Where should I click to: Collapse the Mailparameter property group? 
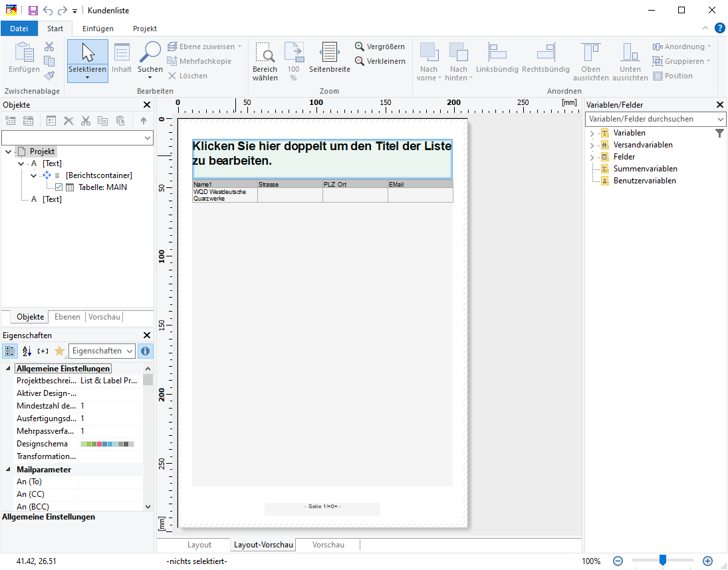click(x=8, y=470)
